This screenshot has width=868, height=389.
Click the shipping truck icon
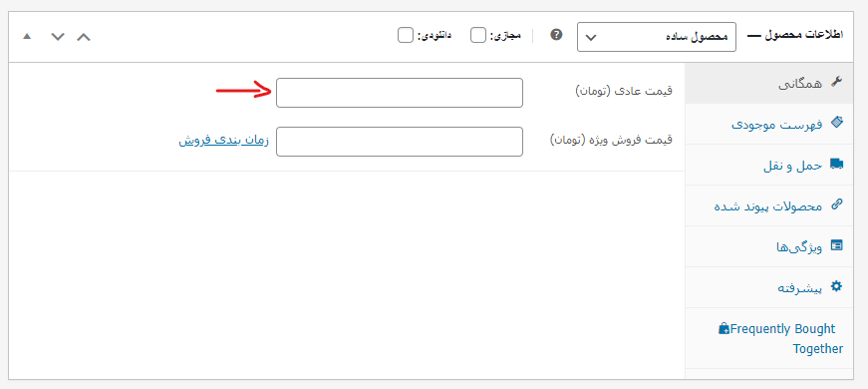point(836,165)
